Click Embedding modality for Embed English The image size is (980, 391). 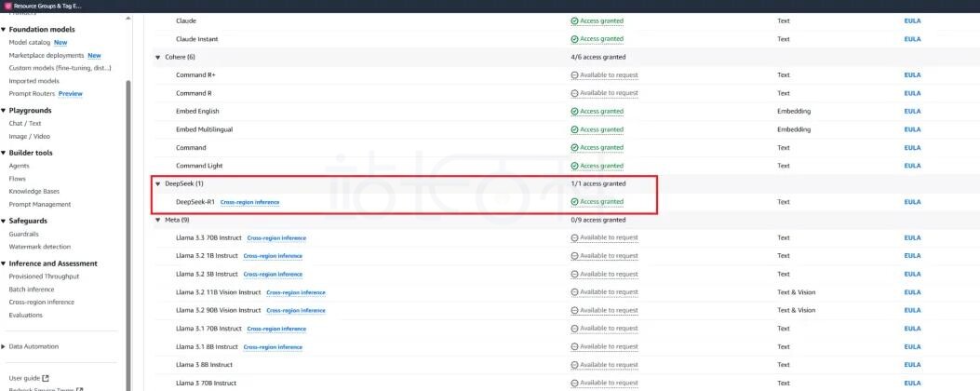click(794, 112)
